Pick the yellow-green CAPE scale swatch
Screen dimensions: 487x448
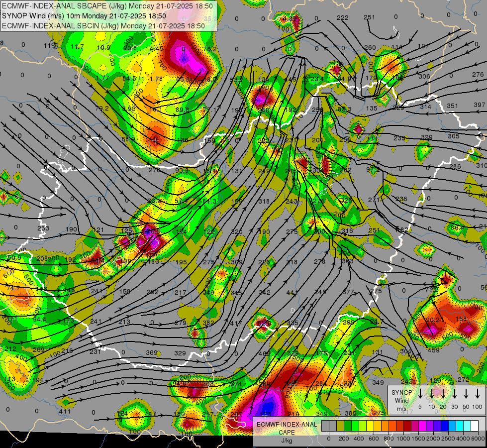click(x=363, y=426)
